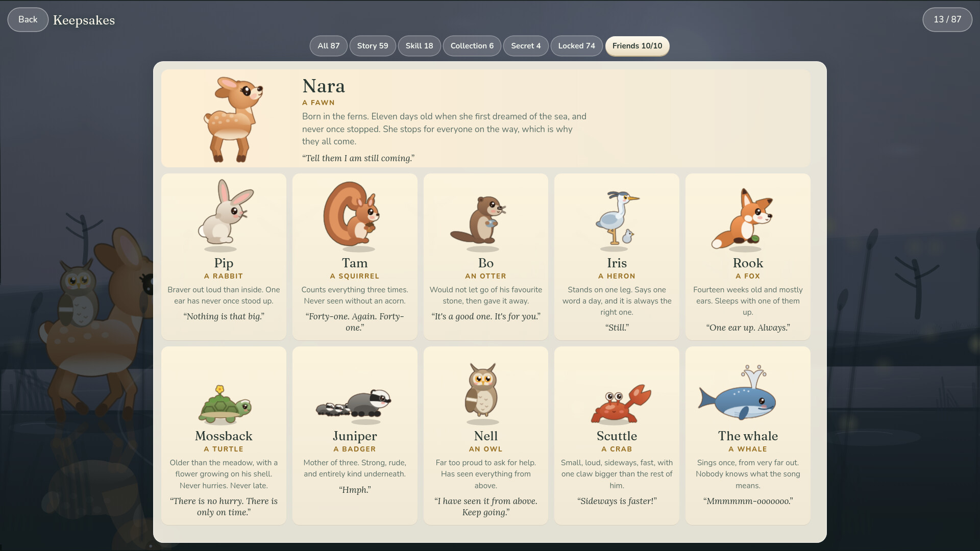Switch to the Story 59 tab
The image size is (980, 551).
coord(373,46)
